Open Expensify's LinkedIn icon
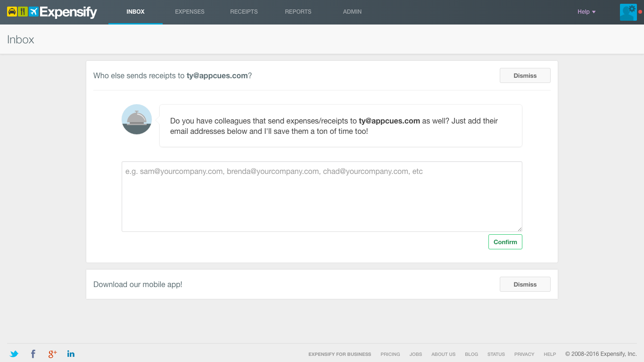Screen dimensions: 644x362 71,354
